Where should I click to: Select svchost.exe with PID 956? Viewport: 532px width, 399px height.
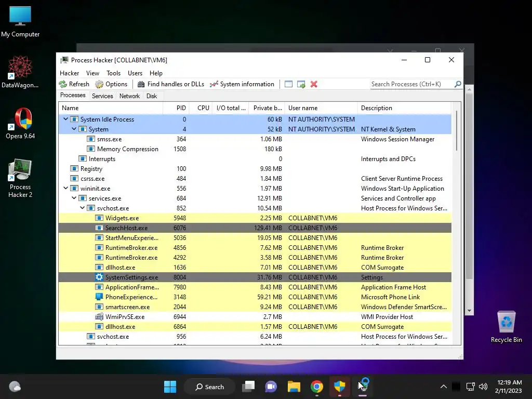255,336
